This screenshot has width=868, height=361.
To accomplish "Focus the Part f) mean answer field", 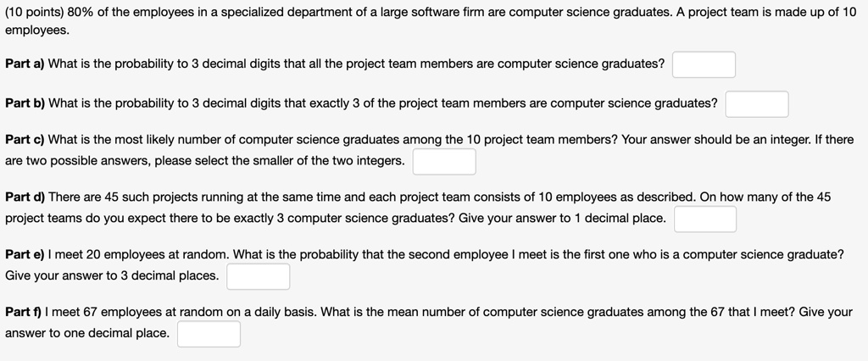I will (209, 334).
